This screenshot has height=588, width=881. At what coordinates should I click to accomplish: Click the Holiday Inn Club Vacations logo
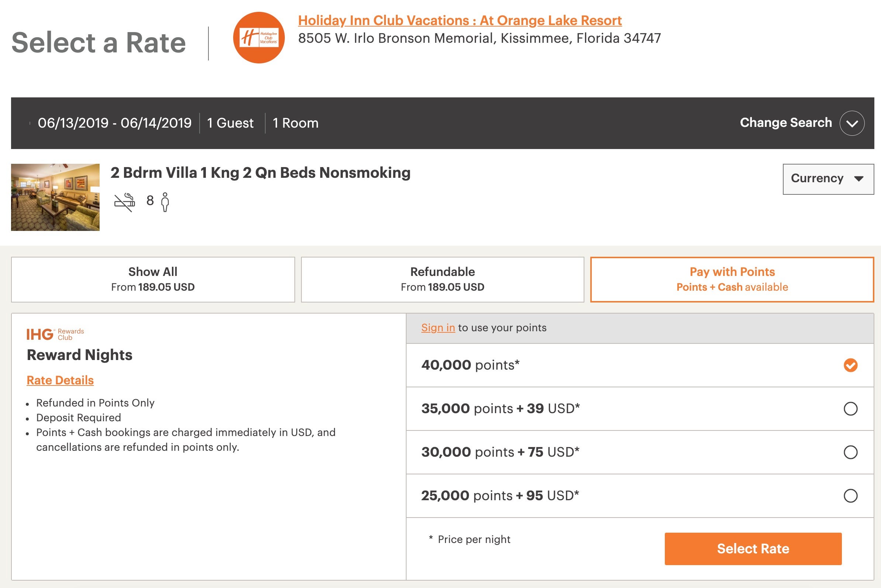(259, 38)
